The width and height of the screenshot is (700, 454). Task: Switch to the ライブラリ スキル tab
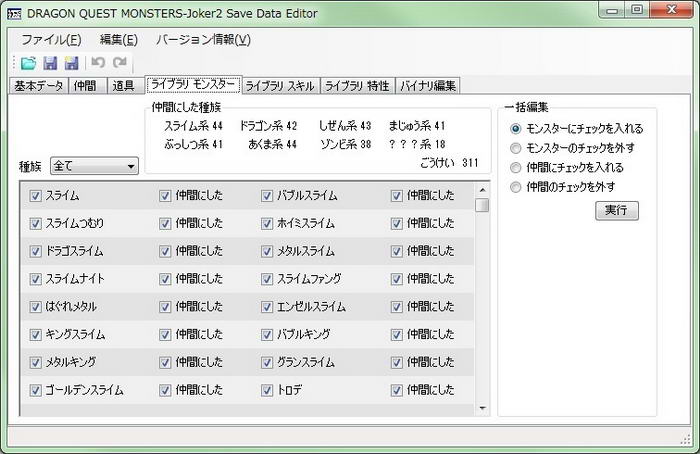(x=279, y=86)
